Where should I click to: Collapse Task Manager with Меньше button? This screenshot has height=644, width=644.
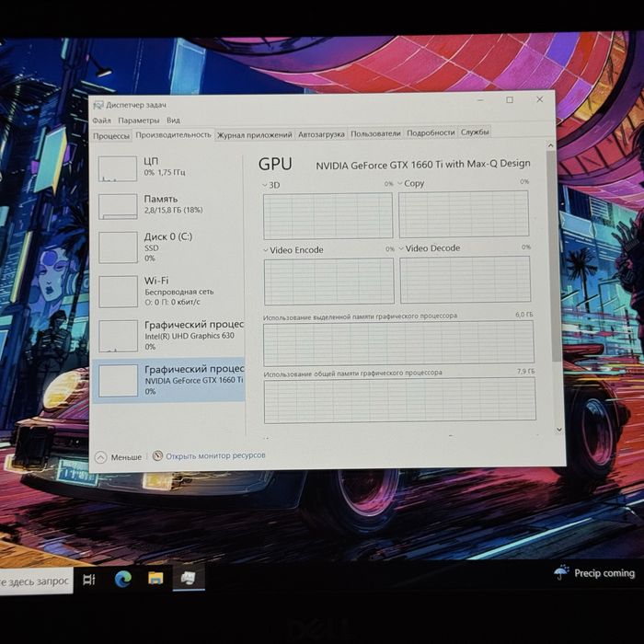pos(119,457)
